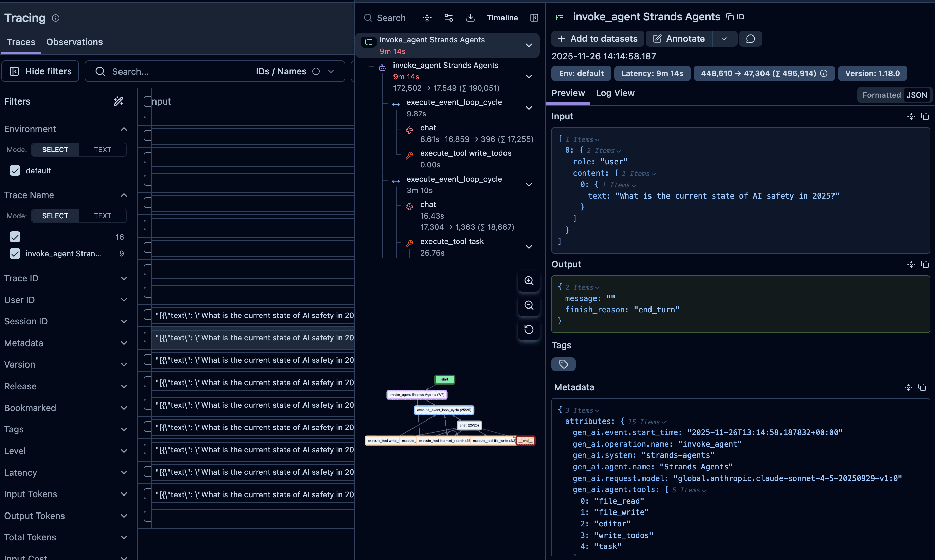
Task: Switch to JSON view format
Action: coord(917,95)
